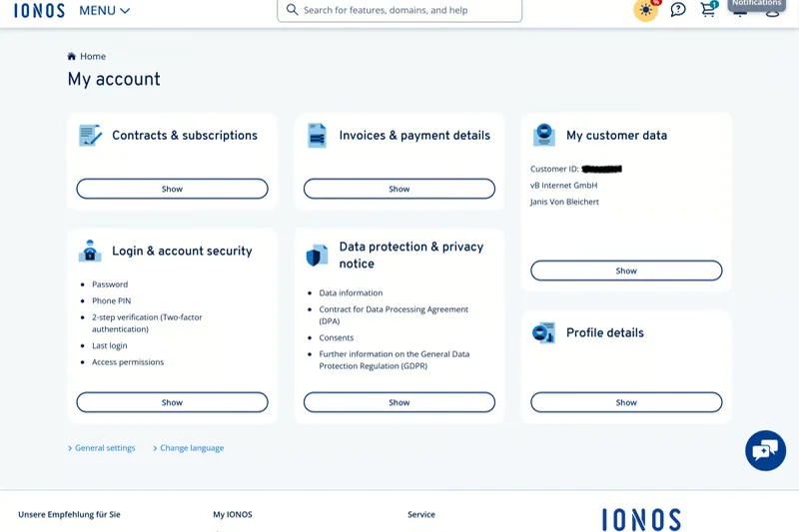The width and height of the screenshot is (799, 532).
Task: Click the 'Invoices & payment details' heading
Action: click(414, 136)
